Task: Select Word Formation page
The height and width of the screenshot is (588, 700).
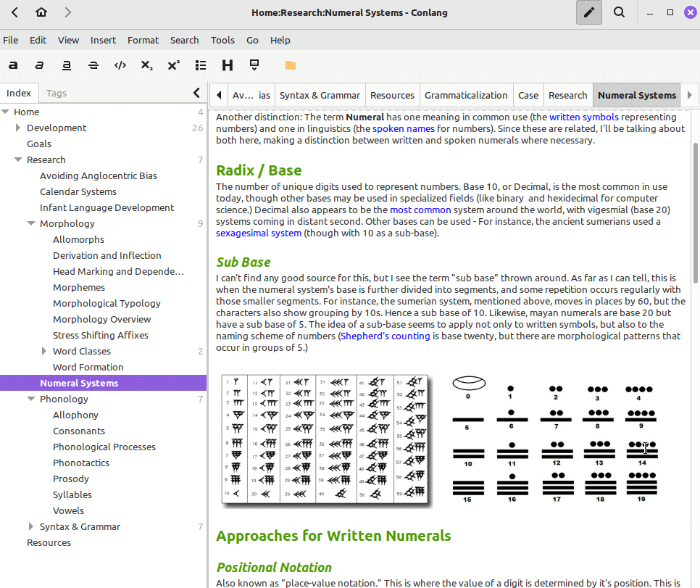Action: pos(88,368)
